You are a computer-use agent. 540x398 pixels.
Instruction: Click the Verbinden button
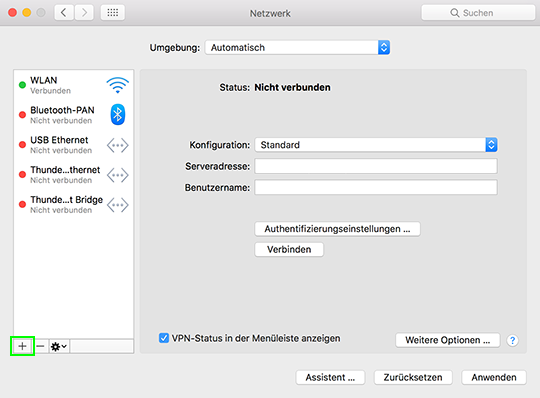click(289, 249)
